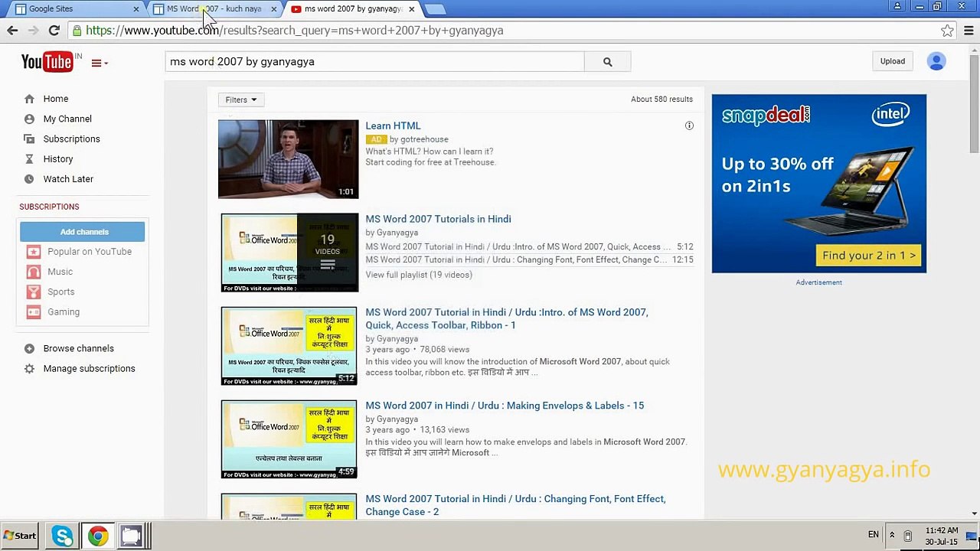
Task: Open the Intro. of MS Word 2007 video title
Action: point(507,318)
